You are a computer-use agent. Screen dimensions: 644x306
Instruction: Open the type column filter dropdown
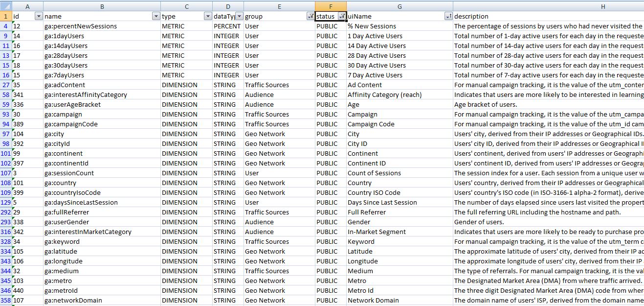pyautogui.click(x=208, y=16)
